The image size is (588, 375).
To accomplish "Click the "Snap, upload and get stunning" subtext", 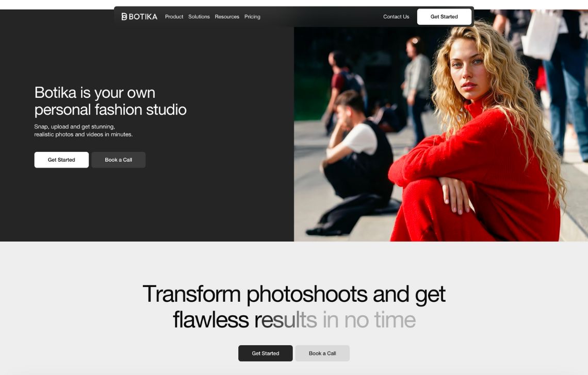I will [74, 126].
